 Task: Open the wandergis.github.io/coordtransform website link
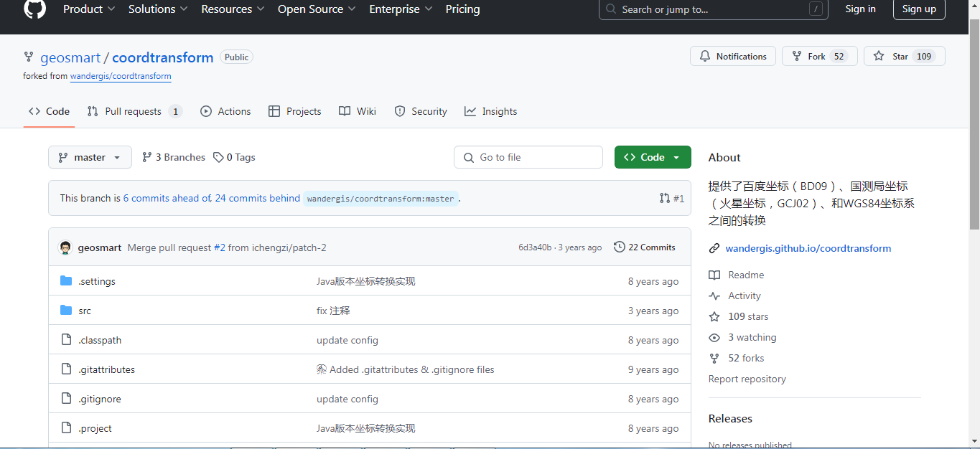click(808, 248)
